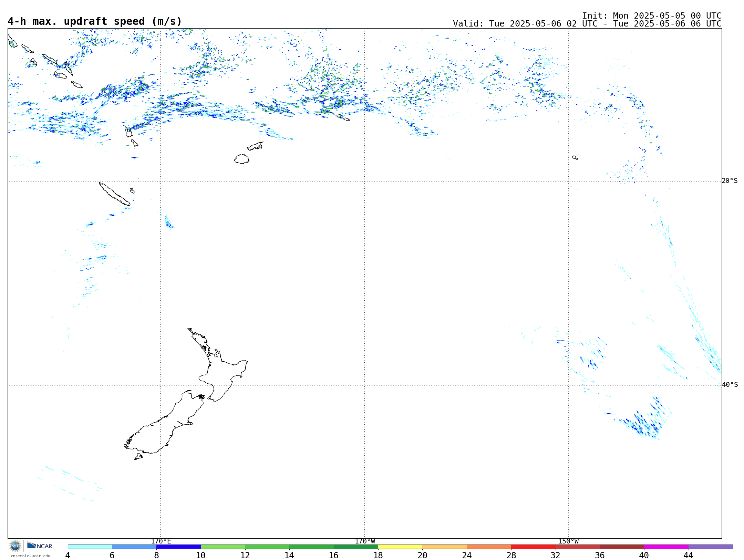Click the 20°S latitude label
Image resolution: width=744 pixels, height=560 pixels.
(x=730, y=181)
